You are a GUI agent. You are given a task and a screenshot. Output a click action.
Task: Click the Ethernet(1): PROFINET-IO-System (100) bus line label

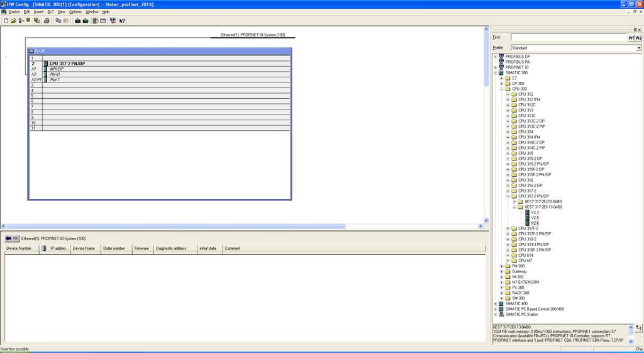pyautogui.click(x=253, y=35)
